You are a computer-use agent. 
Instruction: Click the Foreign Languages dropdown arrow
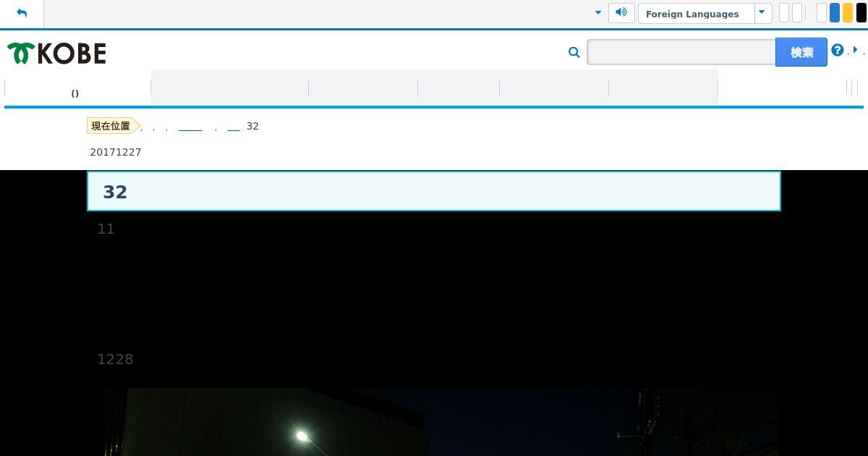762,13
